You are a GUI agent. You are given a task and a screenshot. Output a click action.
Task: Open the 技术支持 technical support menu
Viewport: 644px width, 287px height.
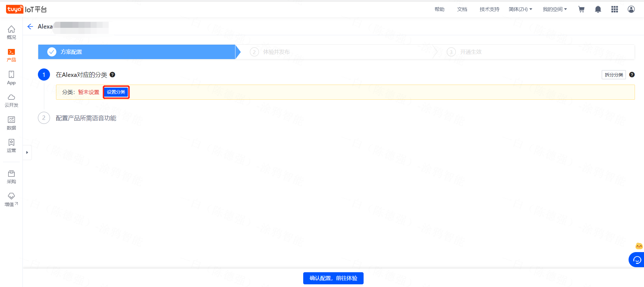[x=489, y=9]
